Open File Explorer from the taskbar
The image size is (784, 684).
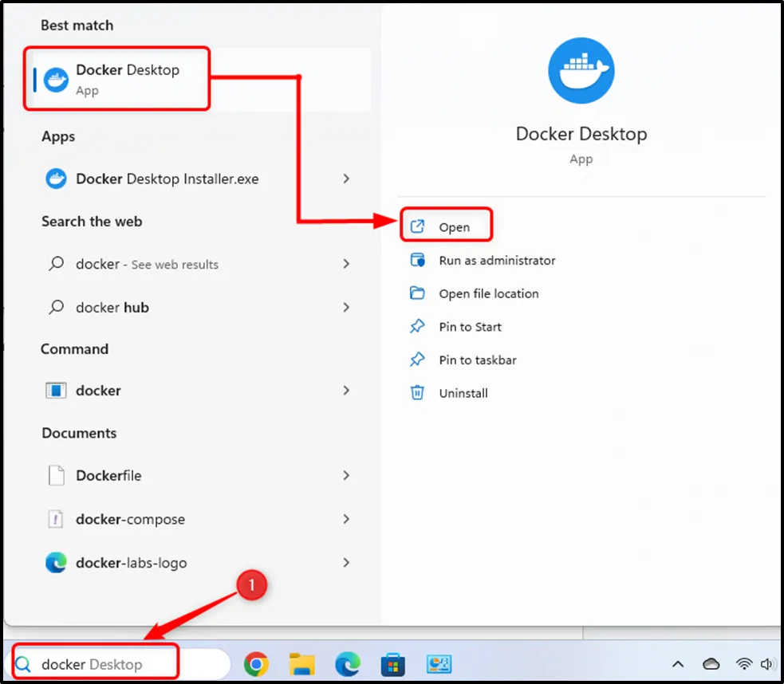[x=301, y=663]
